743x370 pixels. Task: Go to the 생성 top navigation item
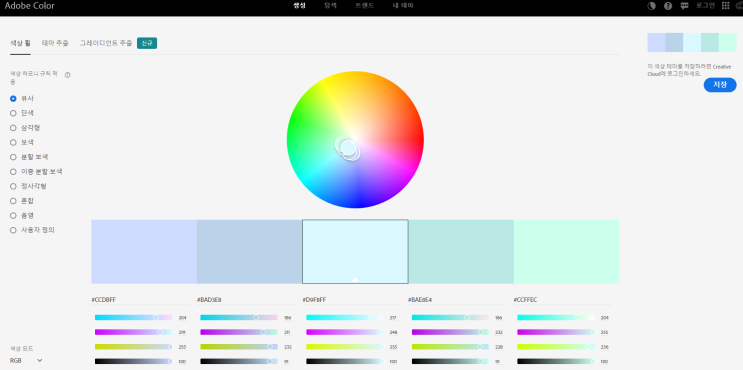click(x=299, y=6)
